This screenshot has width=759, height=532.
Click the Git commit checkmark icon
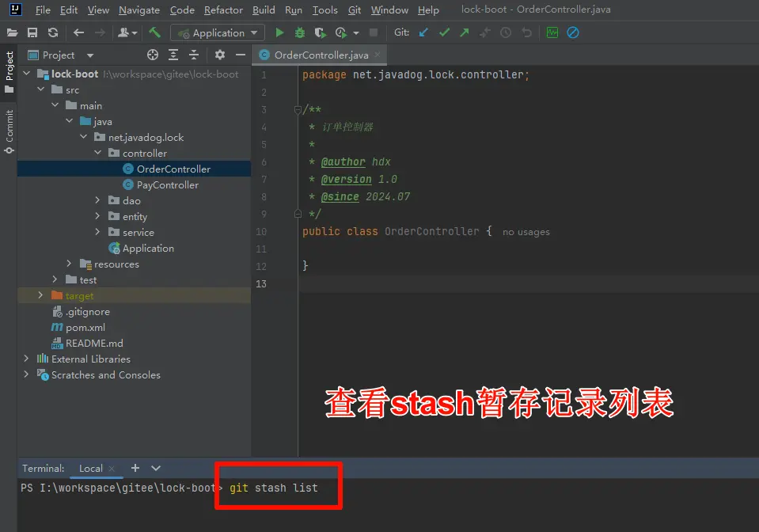click(444, 32)
